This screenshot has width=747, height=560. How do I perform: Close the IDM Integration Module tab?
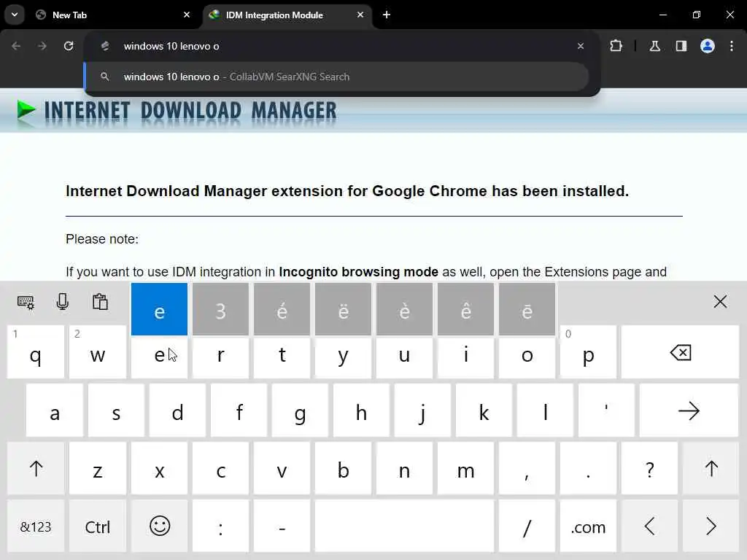(360, 15)
